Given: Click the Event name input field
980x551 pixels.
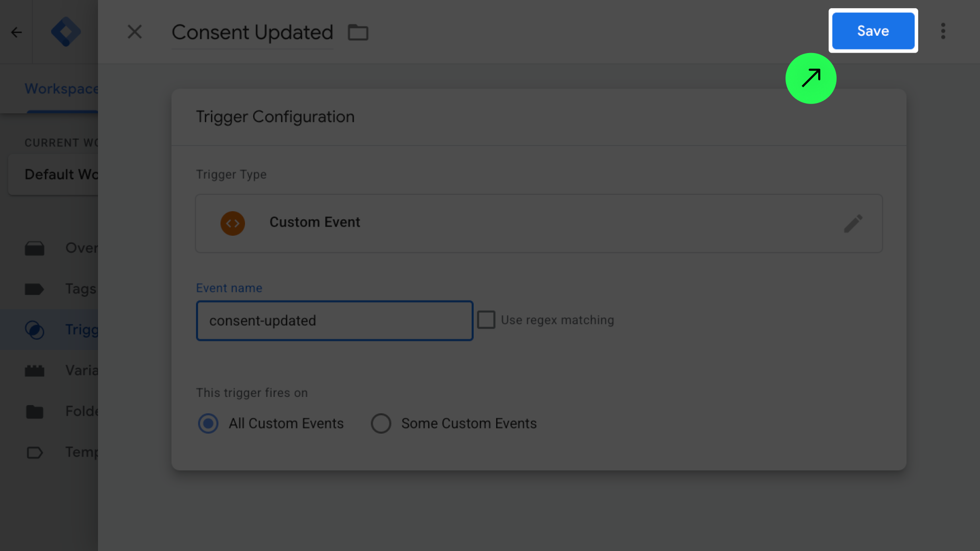Looking at the screenshot, I should click(334, 321).
